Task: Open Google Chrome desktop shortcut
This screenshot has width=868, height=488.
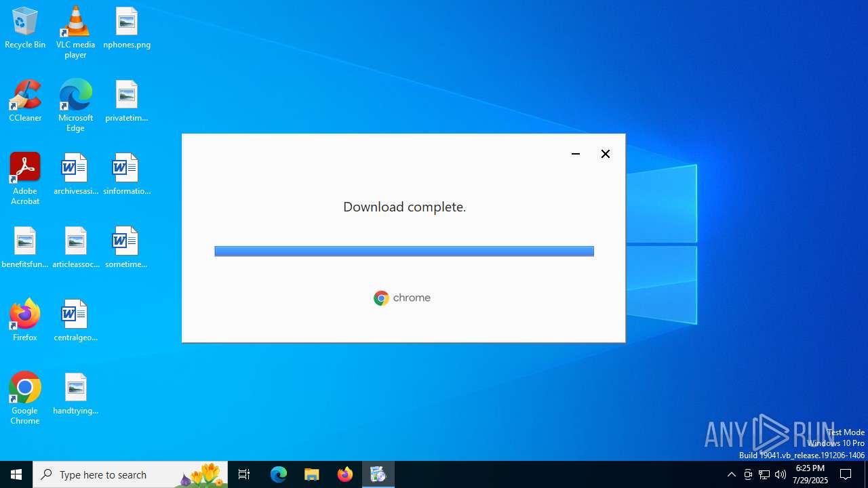Action: (x=25, y=399)
